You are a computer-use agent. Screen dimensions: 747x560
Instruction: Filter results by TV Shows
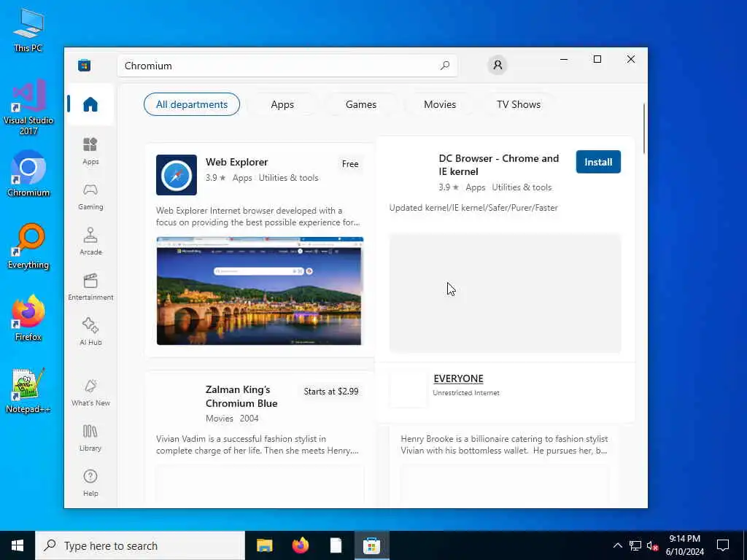tap(519, 104)
